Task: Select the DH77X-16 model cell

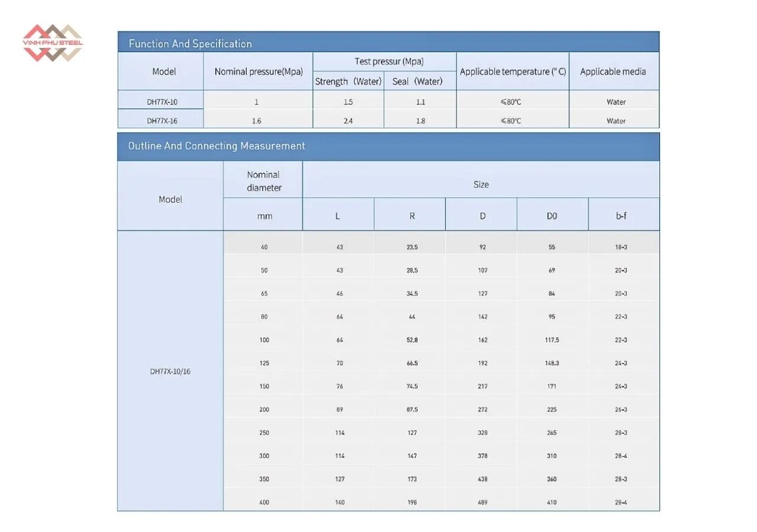Action: tap(162, 121)
